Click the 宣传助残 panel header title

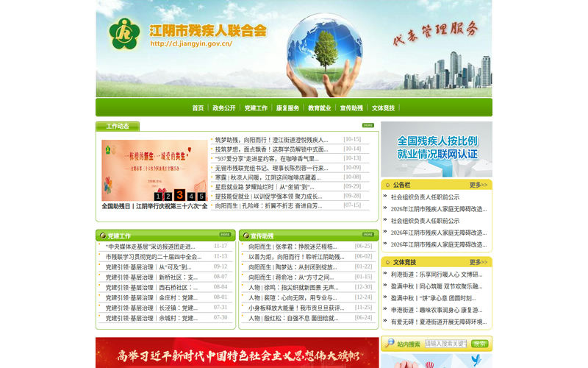[x=262, y=236]
